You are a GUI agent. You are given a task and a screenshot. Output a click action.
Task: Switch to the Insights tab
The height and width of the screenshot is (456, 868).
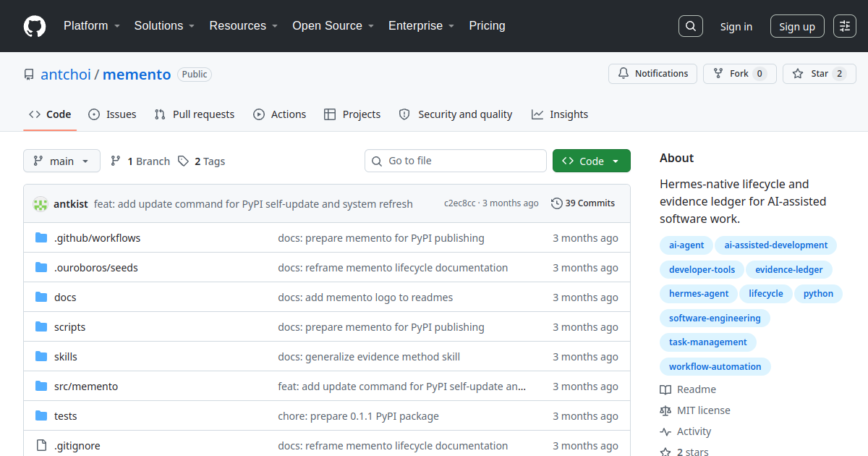point(560,114)
